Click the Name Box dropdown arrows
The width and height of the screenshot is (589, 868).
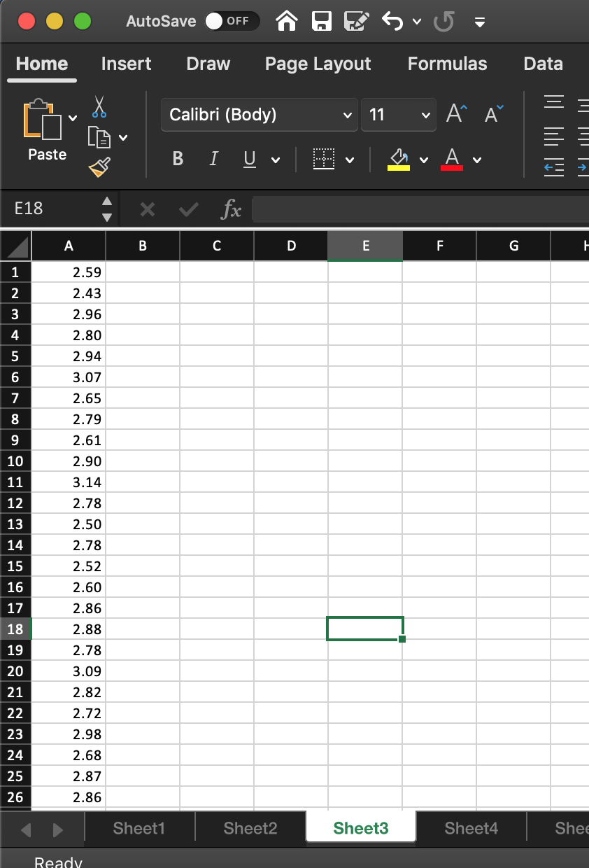coord(106,209)
